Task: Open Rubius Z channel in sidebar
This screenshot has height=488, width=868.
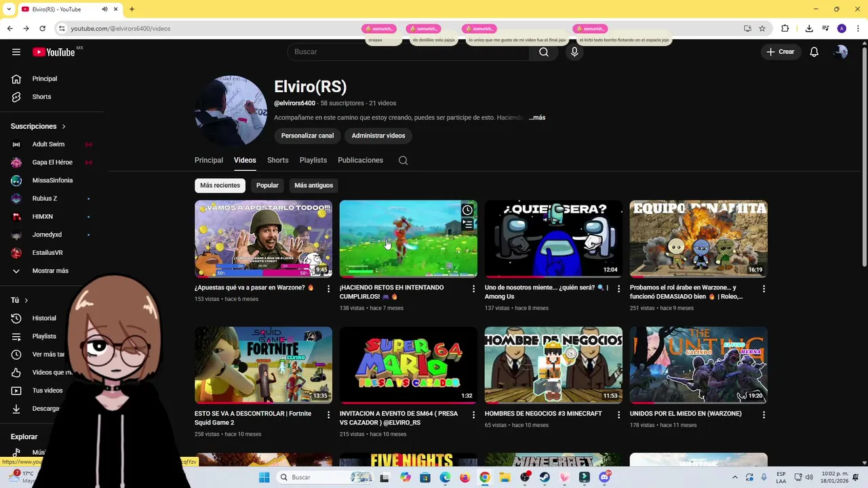Action: [x=45, y=199]
